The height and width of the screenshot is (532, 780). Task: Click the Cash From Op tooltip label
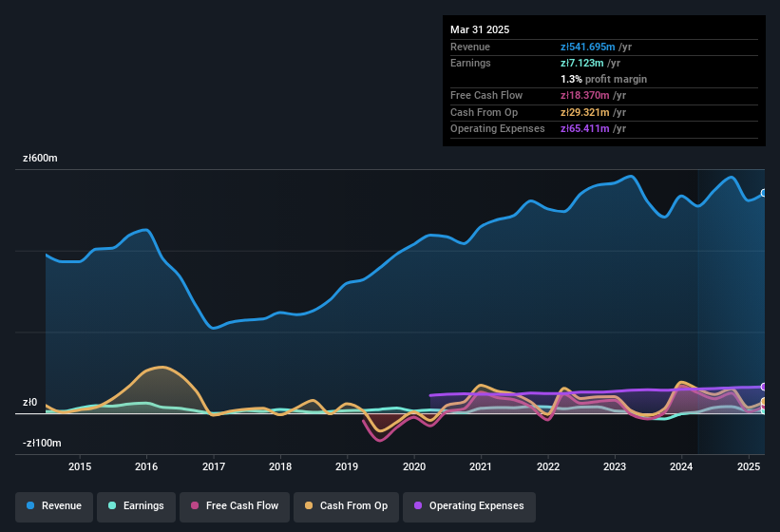484,112
